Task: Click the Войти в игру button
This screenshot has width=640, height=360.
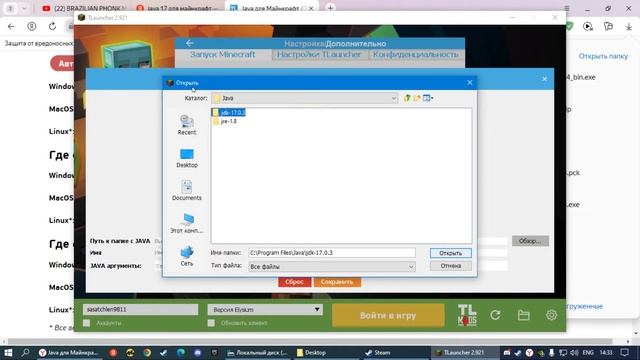Action: pyautogui.click(x=388, y=316)
